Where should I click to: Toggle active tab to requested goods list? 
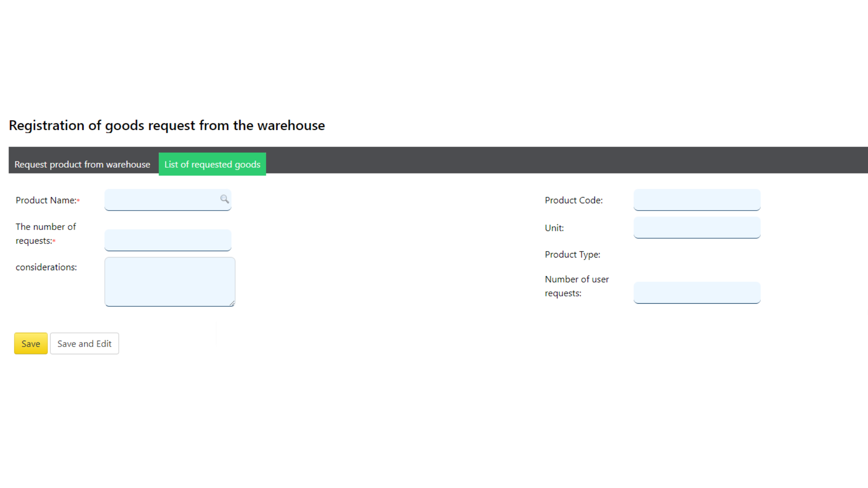point(212,164)
